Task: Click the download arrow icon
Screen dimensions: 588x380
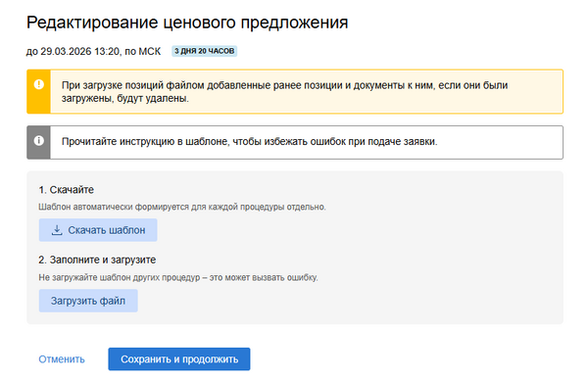Action: point(57,230)
